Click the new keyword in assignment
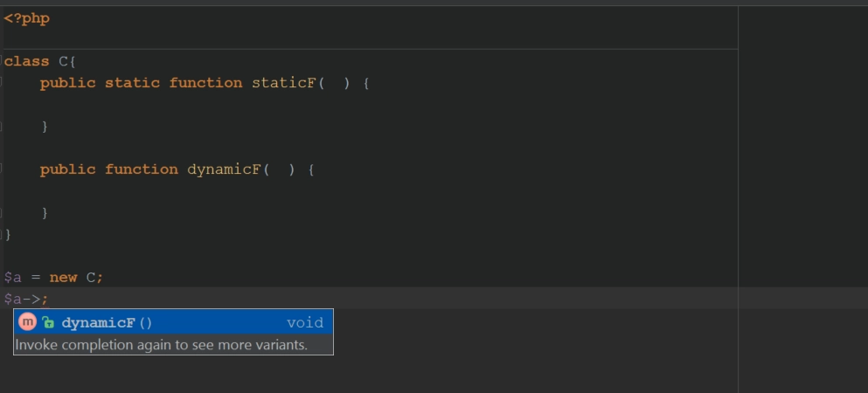The height and width of the screenshot is (393, 868). (63, 278)
